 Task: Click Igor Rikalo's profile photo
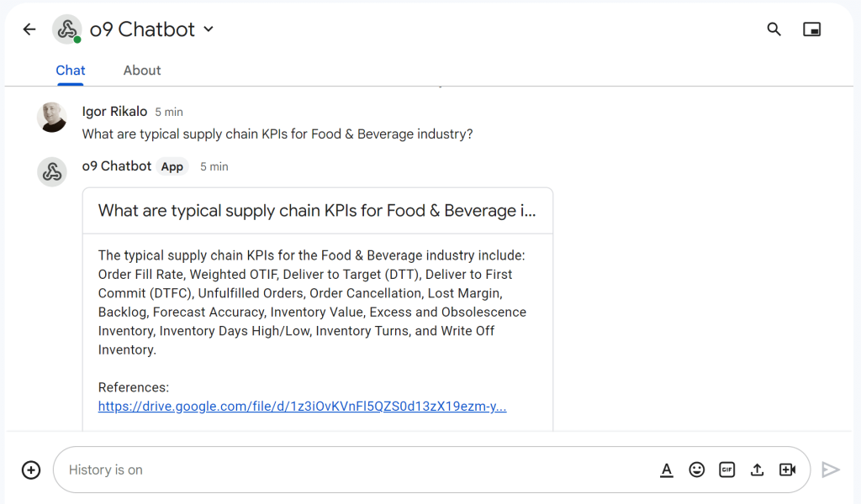(52, 117)
